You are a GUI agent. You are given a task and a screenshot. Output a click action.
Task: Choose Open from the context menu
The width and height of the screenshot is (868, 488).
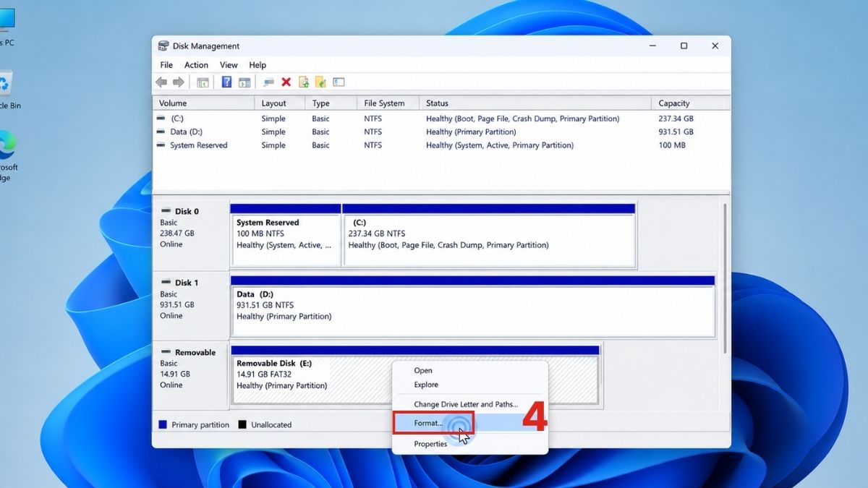470,370
